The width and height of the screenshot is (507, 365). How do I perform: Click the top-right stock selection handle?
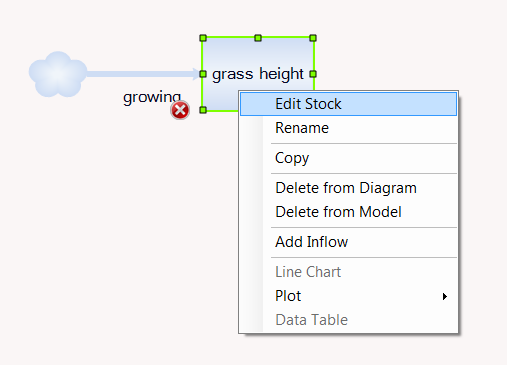pyautogui.click(x=313, y=38)
